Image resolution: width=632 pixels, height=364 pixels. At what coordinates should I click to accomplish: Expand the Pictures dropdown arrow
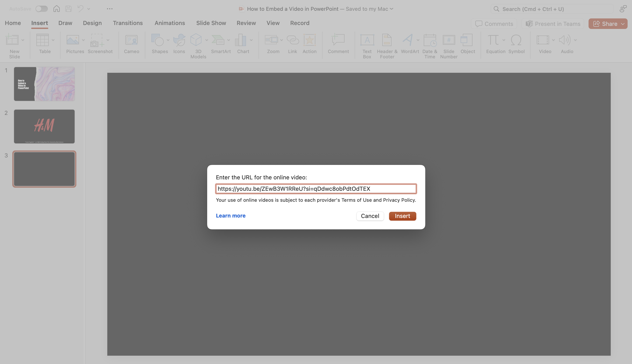pyautogui.click(x=83, y=40)
